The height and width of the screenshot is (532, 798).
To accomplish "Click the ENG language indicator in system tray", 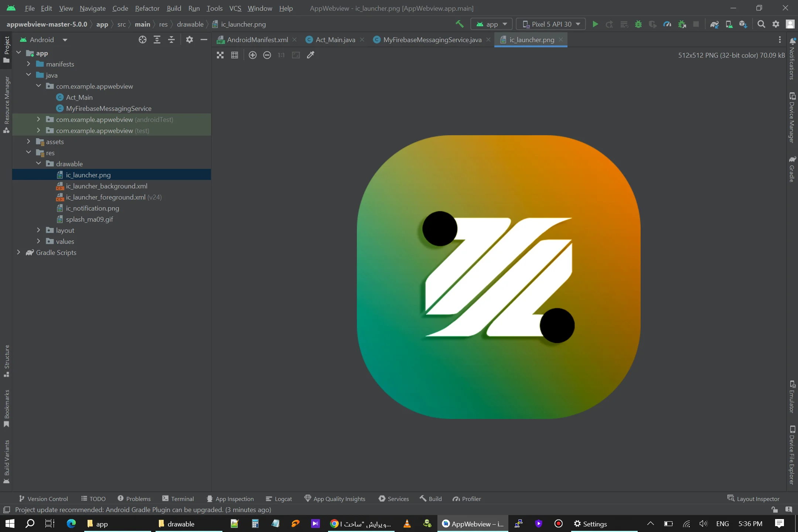I will click(x=723, y=524).
